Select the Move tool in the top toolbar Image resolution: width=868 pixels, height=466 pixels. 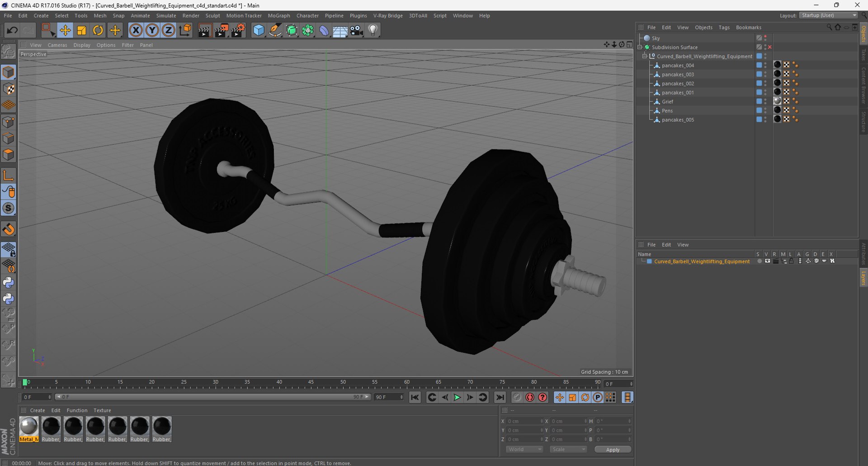pos(65,30)
